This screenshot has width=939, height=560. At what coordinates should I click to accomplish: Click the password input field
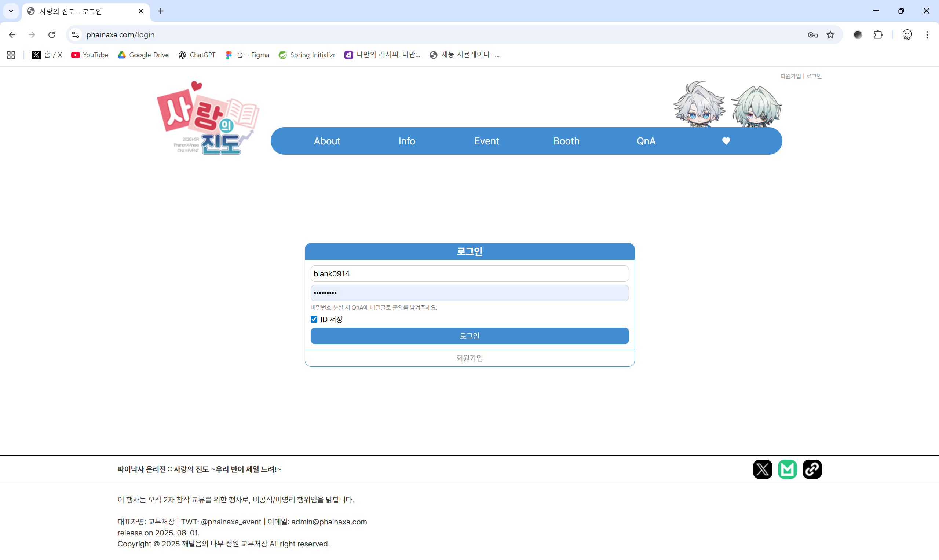click(469, 293)
